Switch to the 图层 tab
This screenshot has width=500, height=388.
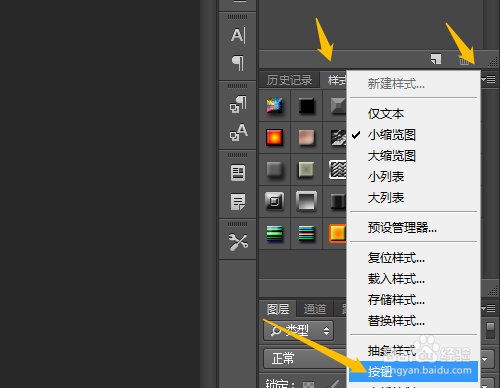278,309
